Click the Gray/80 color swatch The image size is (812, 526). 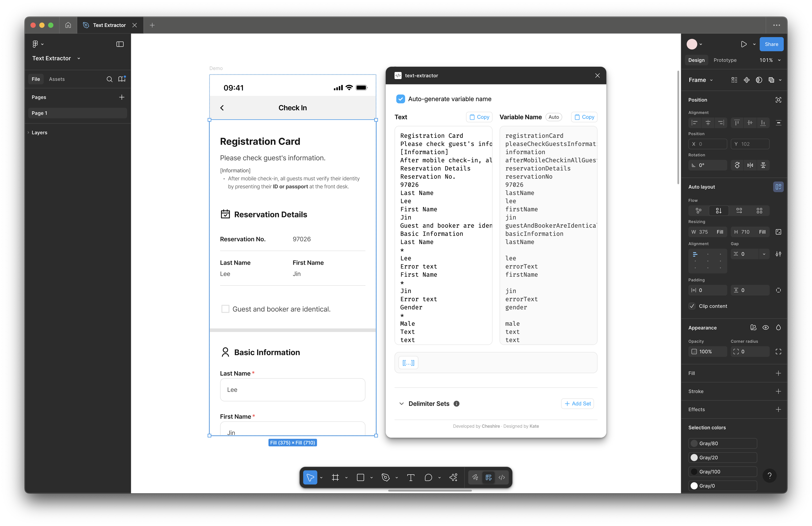coord(694,443)
